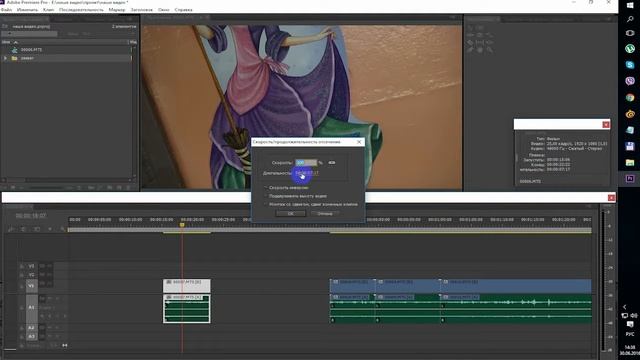Click the timeline work area bar
The image size is (640, 360).
click(x=330, y=230)
